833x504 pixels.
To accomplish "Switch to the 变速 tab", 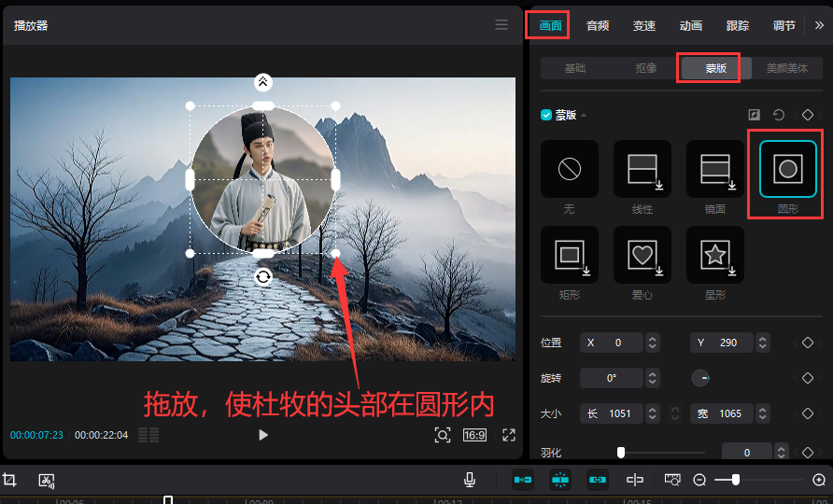I will 643,25.
